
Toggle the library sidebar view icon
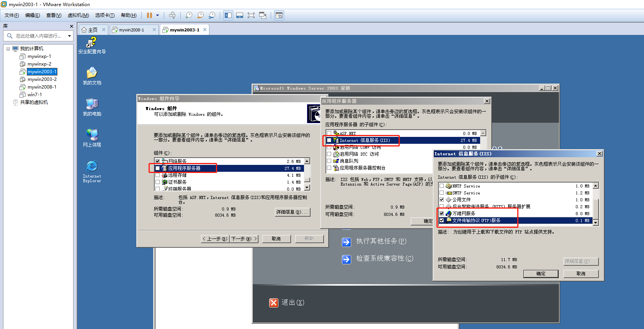[228, 15]
